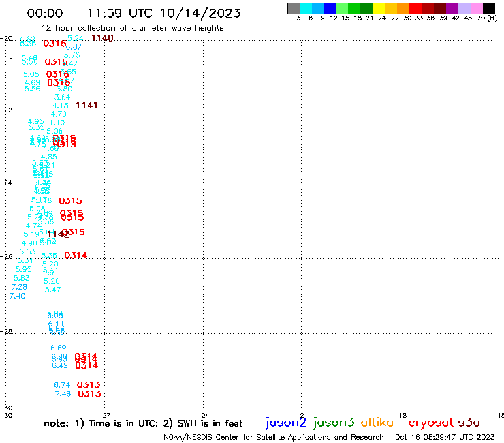Click the jason2 satellite label

tap(286, 423)
